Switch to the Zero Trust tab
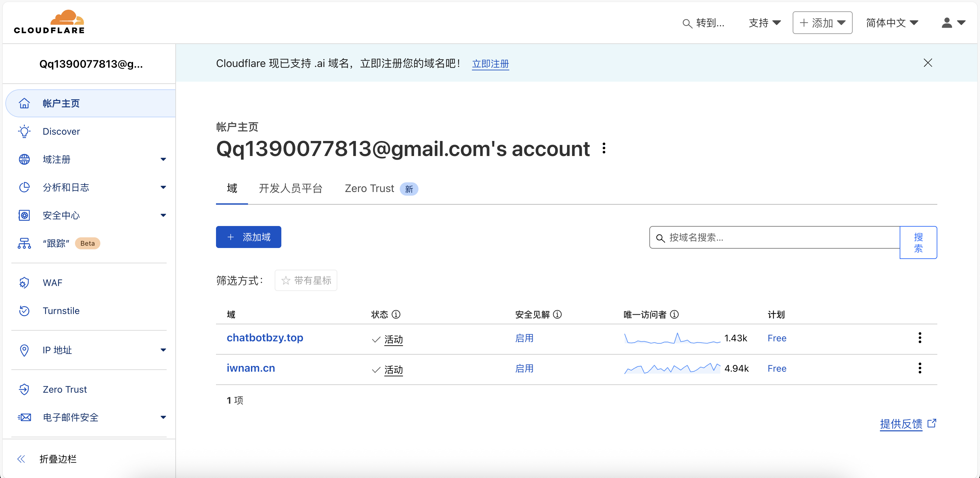 pos(381,189)
